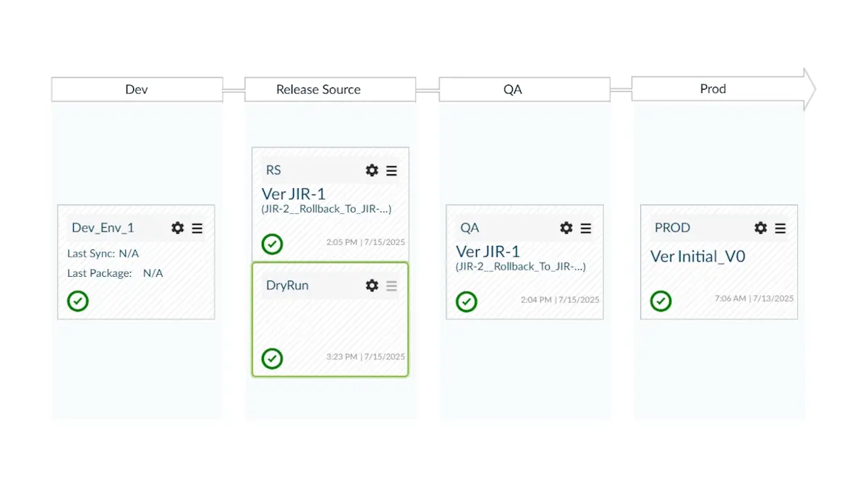Open the hamburger menu on the RS card
This screenshot has width=868, height=488.
click(391, 171)
